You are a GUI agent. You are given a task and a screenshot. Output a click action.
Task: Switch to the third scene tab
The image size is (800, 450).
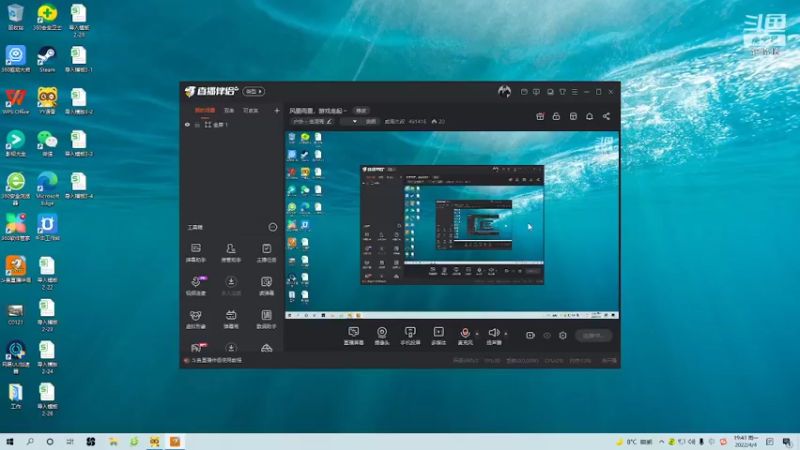250,110
